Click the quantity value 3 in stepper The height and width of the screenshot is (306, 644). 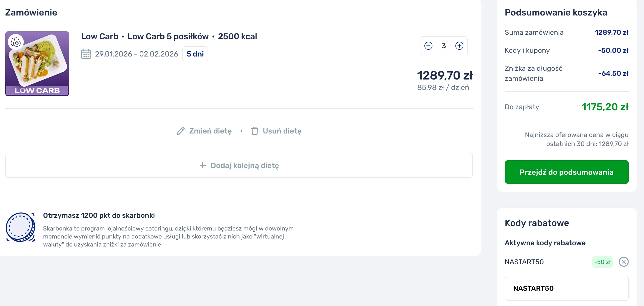point(444,46)
